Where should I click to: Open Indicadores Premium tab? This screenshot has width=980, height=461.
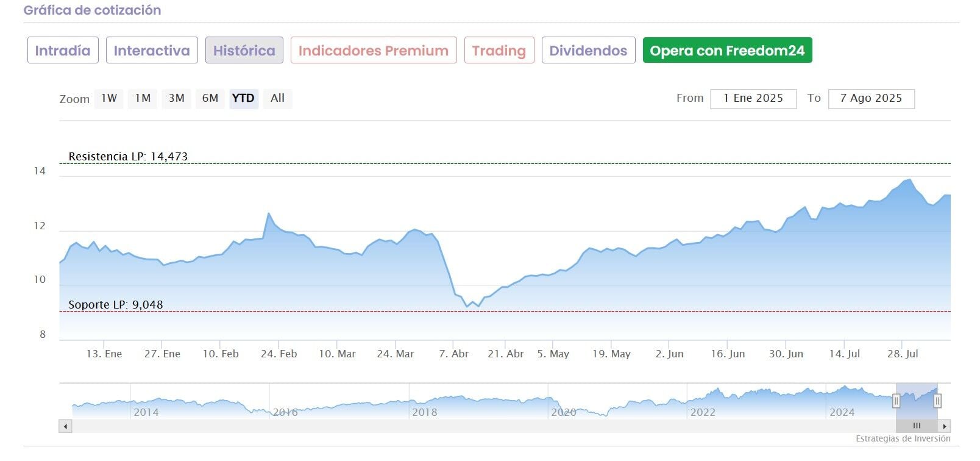click(x=374, y=51)
